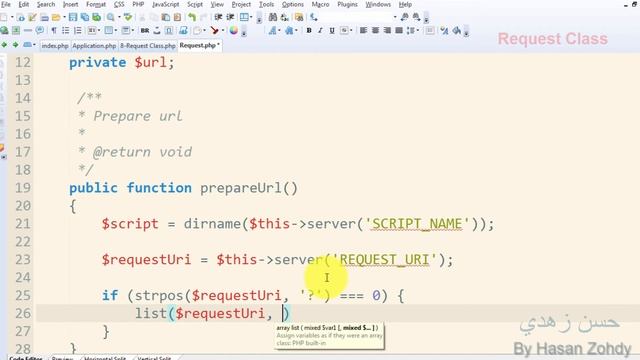Expand the red checkmark tool dropdown
Screen dimensions: 640x360
point(223,31)
